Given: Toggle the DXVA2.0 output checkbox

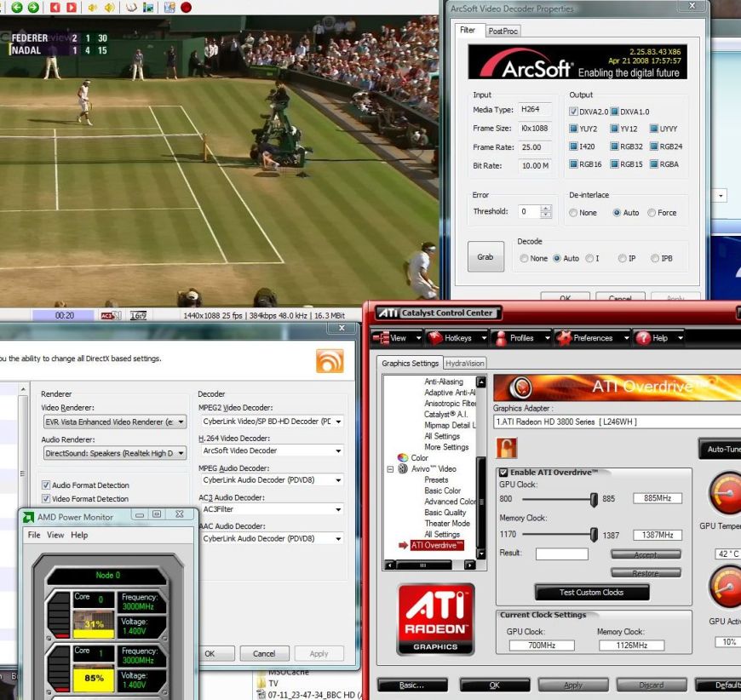Looking at the screenshot, I should 573,112.
